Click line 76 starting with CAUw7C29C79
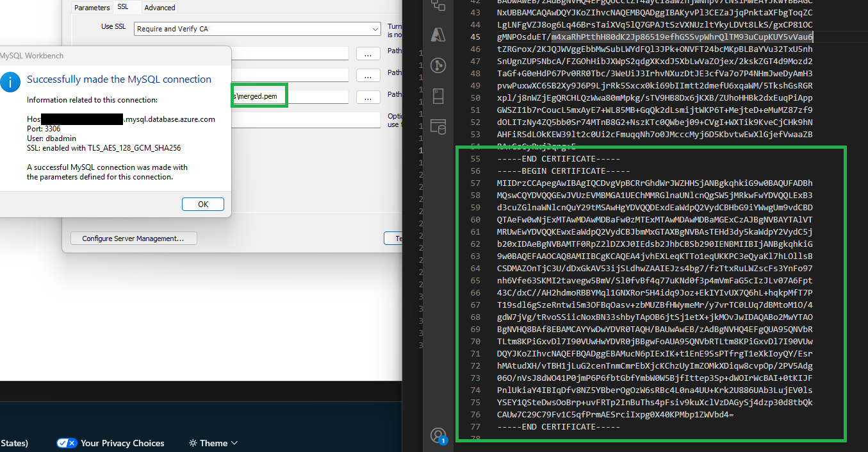Viewport: 868px width, 452px height. pyautogui.click(x=615, y=414)
